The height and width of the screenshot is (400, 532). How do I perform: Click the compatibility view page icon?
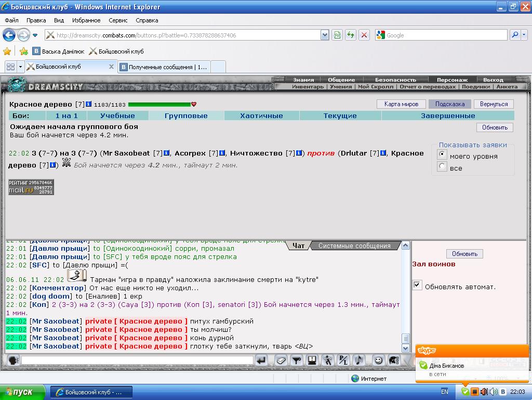[337, 35]
